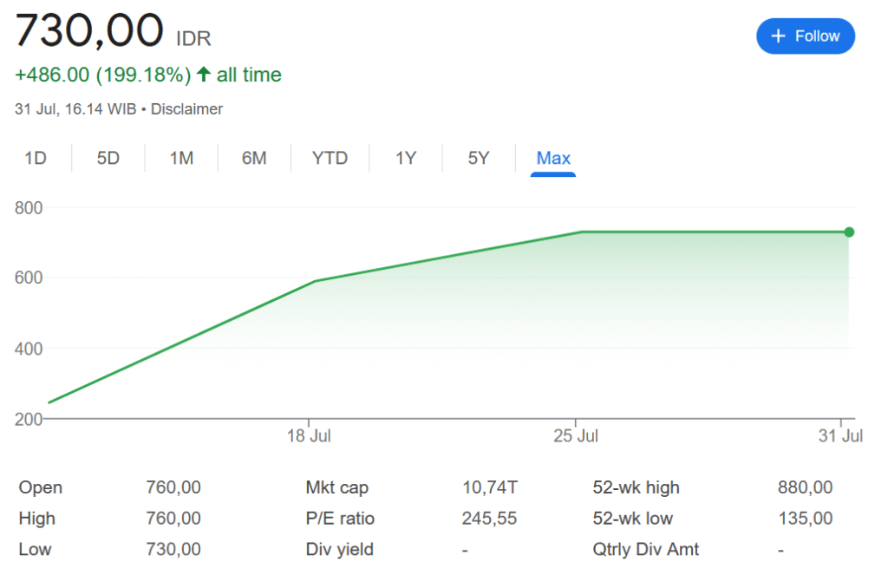Image resolution: width=888 pixels, height=588 pixels.
Task: Choose the 1M chart range
Action: coord(181,158)
